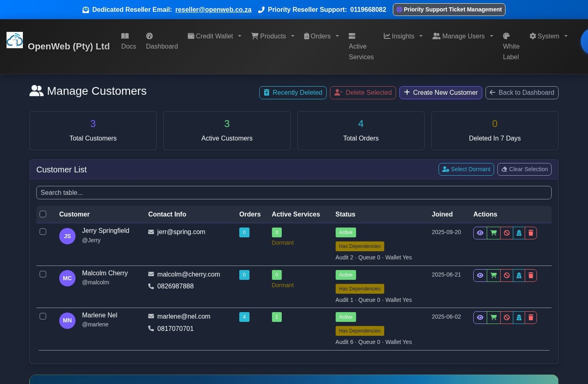Viewport: 588px width, 384px height.
Task: Sort table by Contact Info header
Action: tap(167, 214)
